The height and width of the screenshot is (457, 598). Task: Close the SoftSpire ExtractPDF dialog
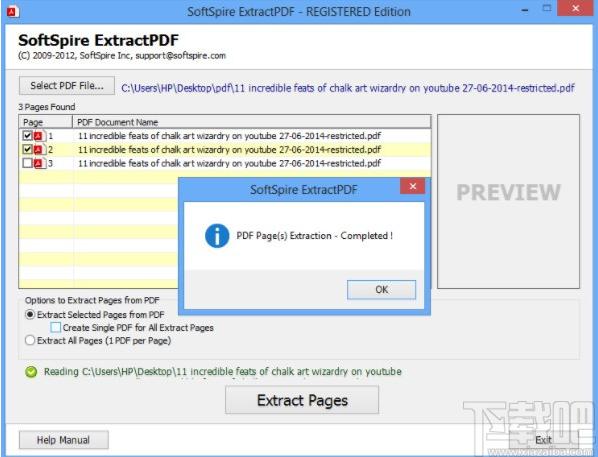pos(412,186)
